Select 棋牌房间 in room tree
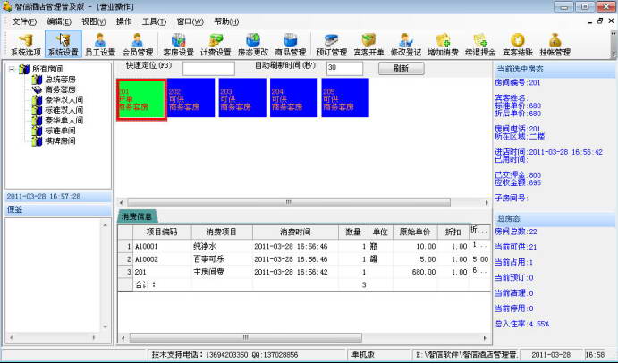618x364 pixels. pyautogui.click(x=60, y=141)
